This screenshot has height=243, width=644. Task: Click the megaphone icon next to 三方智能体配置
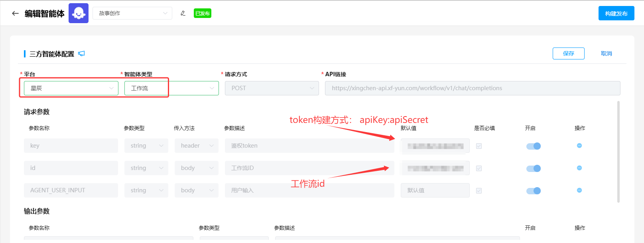pos(81,53)
